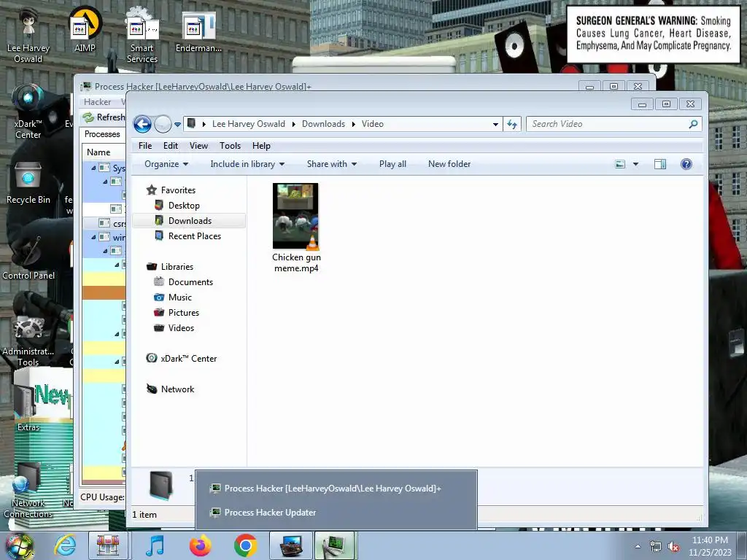The height and width of the screenshot is (560, 747).
Task: Open the view options dropdown arrow
Action: tap(635, 164)
